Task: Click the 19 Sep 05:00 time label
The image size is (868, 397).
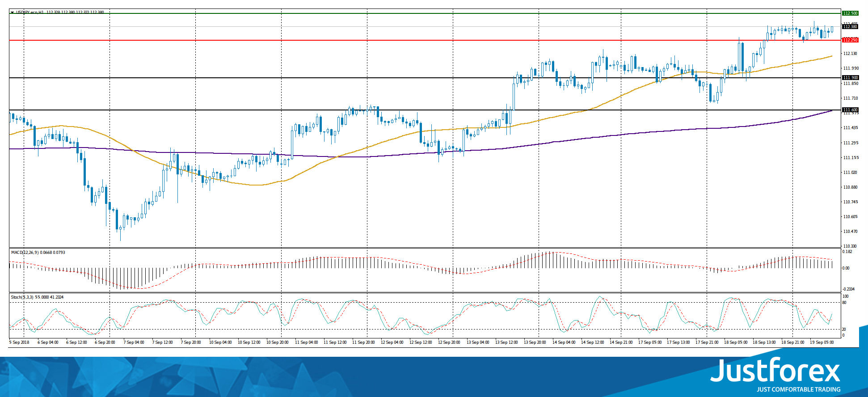Action: (821, 342)
